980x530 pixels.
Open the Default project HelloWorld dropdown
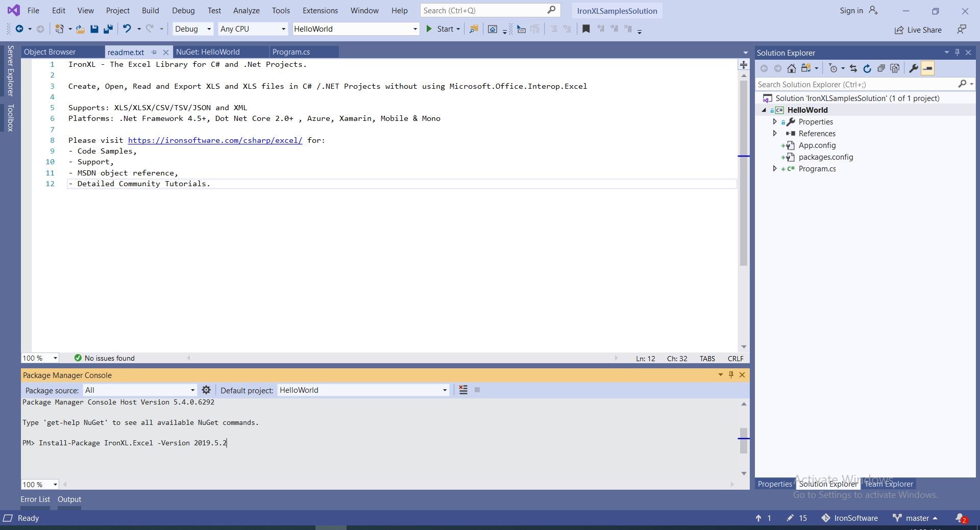[363, 390]
